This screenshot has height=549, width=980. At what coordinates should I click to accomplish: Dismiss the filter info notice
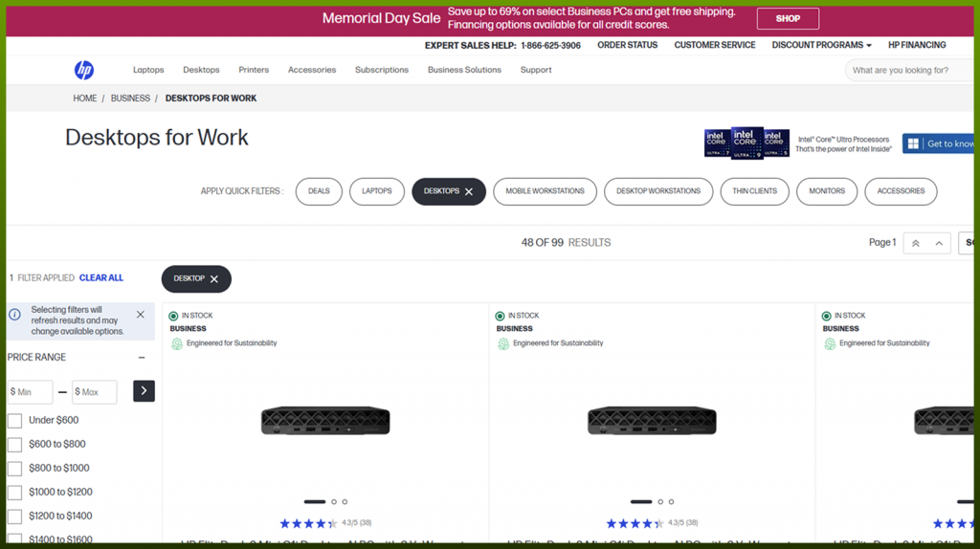(141, 315)
